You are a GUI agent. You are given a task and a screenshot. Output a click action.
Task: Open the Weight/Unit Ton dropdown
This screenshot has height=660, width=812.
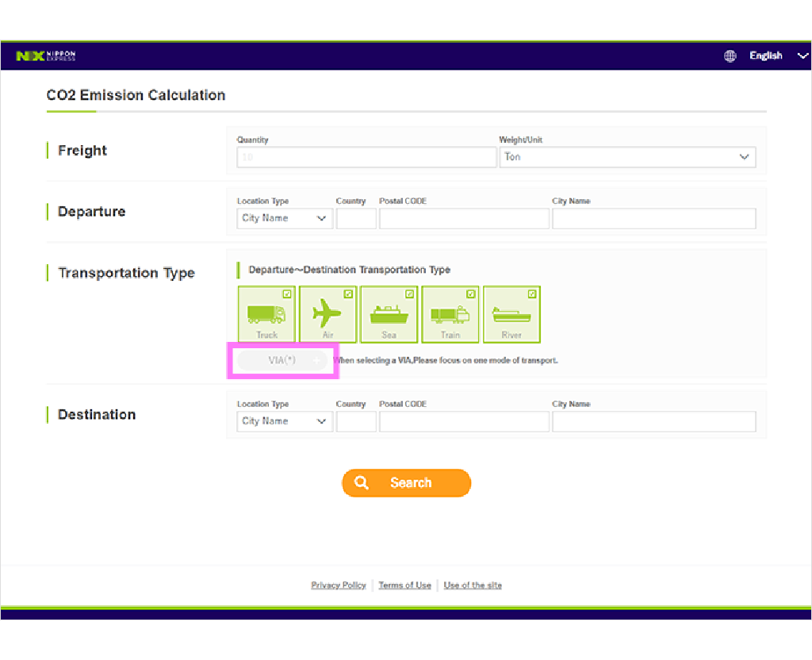click(x=628, y=157)
